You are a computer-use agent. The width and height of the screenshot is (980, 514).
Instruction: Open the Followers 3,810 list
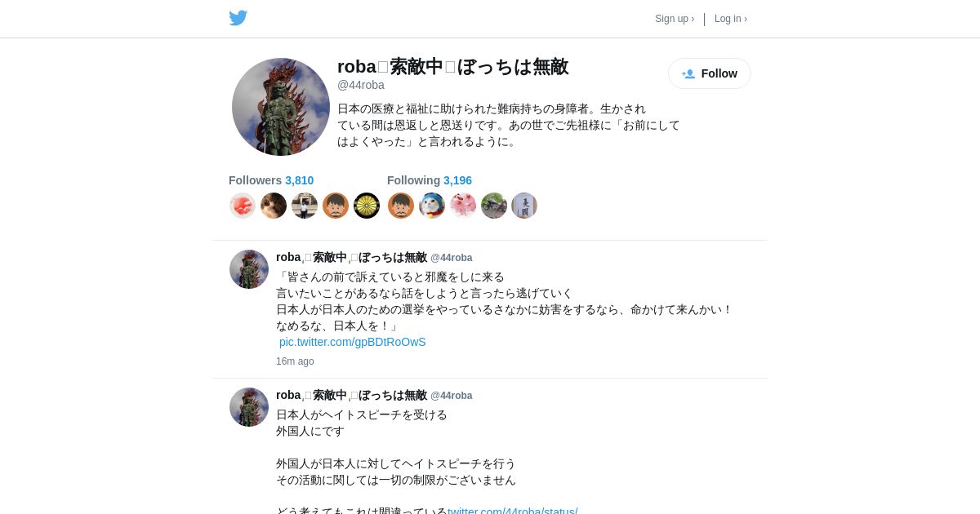click(271, 180)
